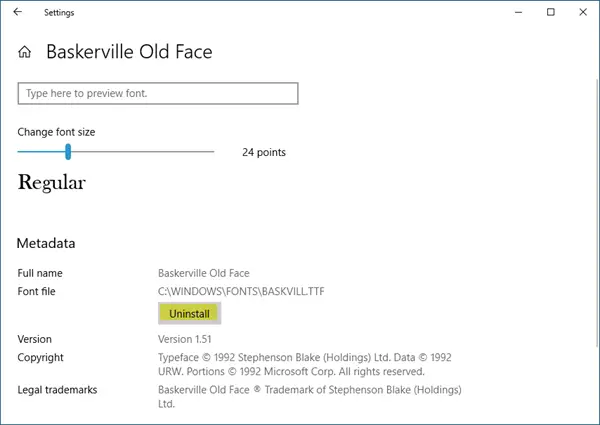Viewport: 600px width, 425px height.
Task: Click the vertical scrollbar on the right
Action: pyautogui.click(x=597, y=212)
